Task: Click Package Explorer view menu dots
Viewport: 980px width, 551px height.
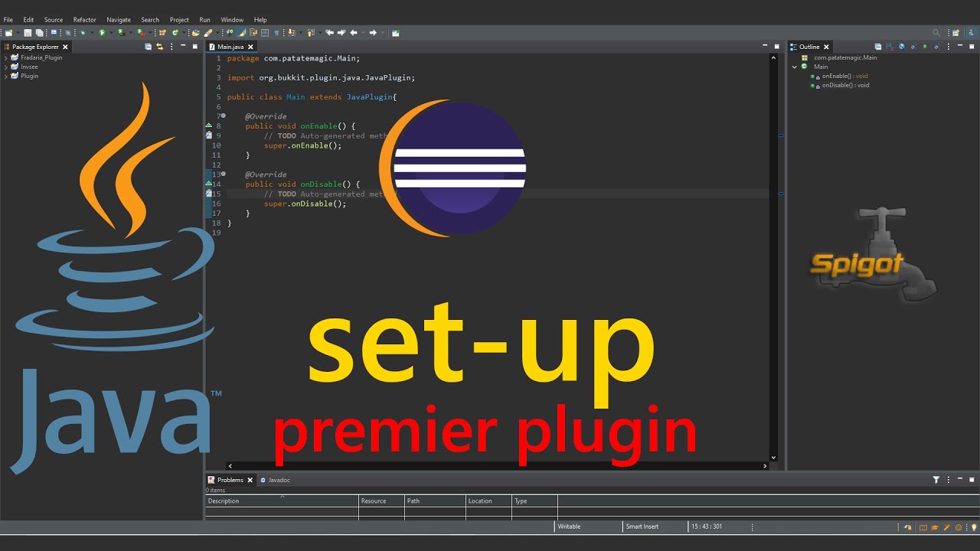Action: pyautogui.click(x=171, y=47)
